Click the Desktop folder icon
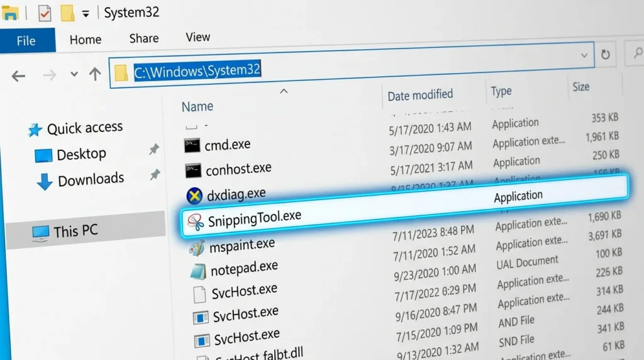This screenshot has width=644, height=360. [43, 155]
